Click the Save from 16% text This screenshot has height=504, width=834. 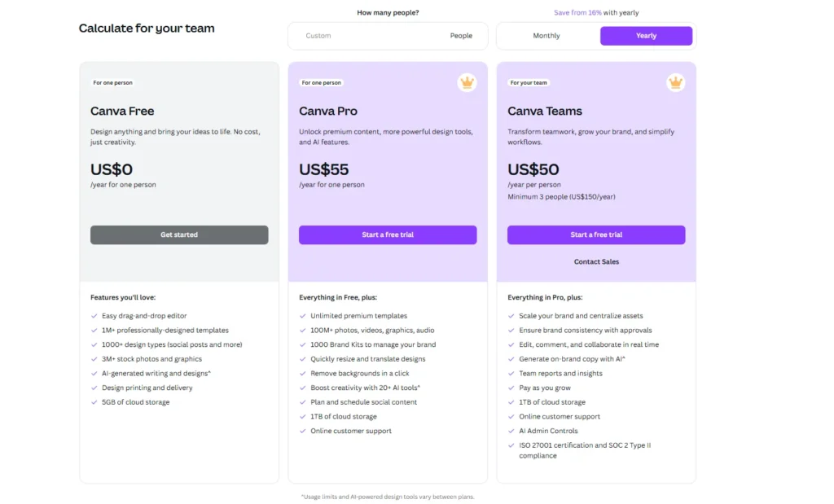[577, 13]
